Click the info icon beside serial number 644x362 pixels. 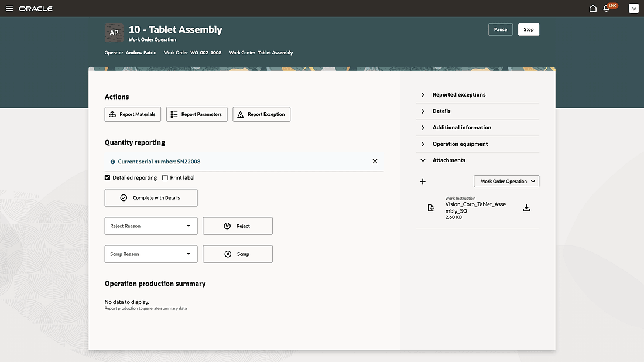pyautogui.click(x=112, y=162)
